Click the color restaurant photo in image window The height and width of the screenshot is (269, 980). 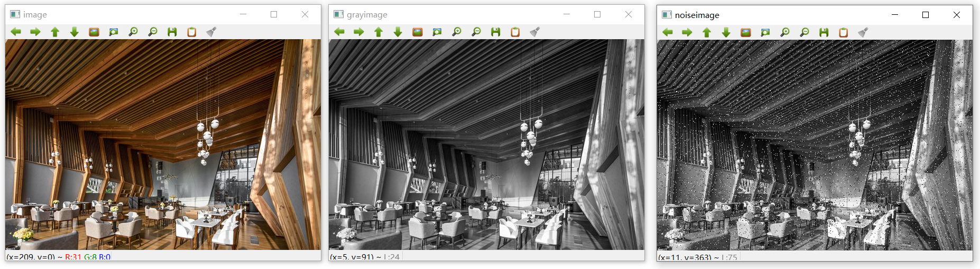pos(163,145)
